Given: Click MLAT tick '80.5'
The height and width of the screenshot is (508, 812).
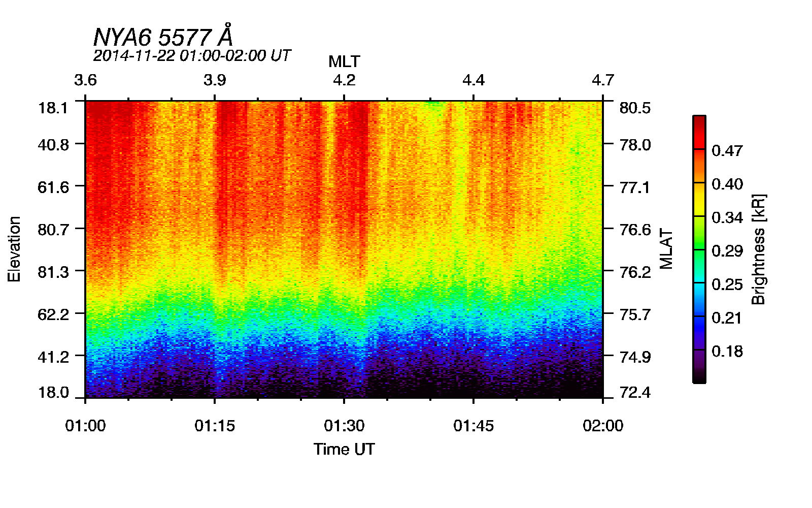Looking at the screenshot, I should pyautogui.click(x=635, y=108).
